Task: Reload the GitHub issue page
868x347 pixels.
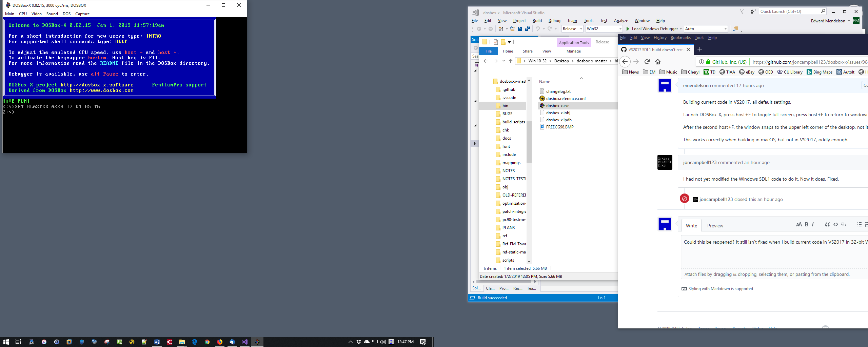Action: [x=647, y=62]
